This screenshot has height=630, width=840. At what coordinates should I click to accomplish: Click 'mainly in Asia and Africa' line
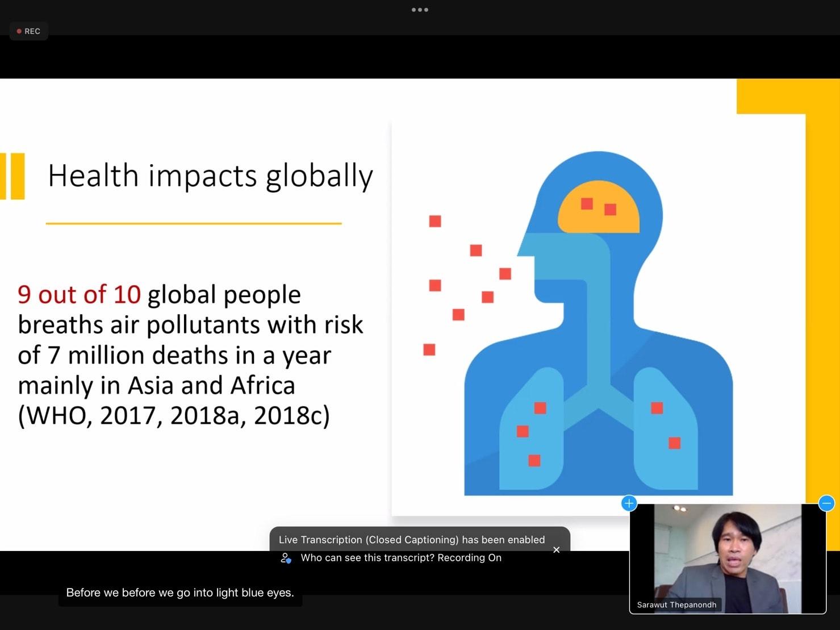point(157,385)
